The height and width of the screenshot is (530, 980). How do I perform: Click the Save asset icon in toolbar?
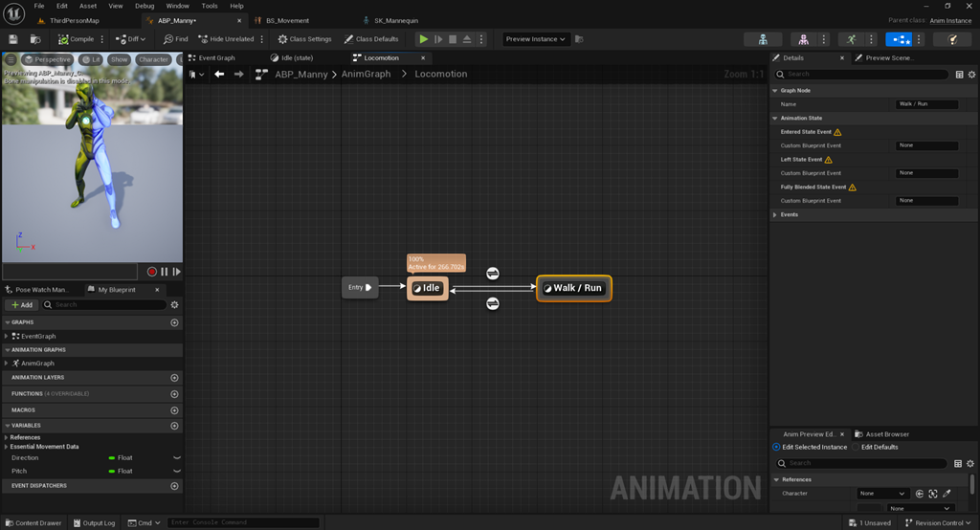point(13,39)
